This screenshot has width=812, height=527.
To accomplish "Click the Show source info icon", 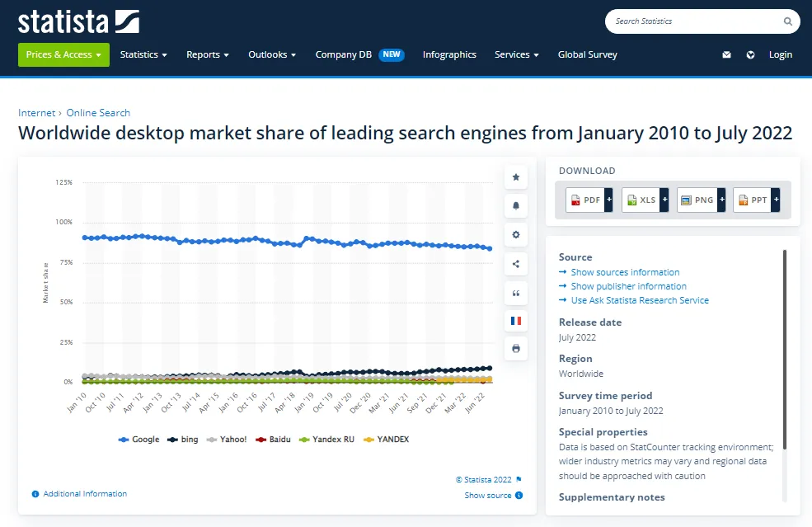I will (x=519, y=496).
